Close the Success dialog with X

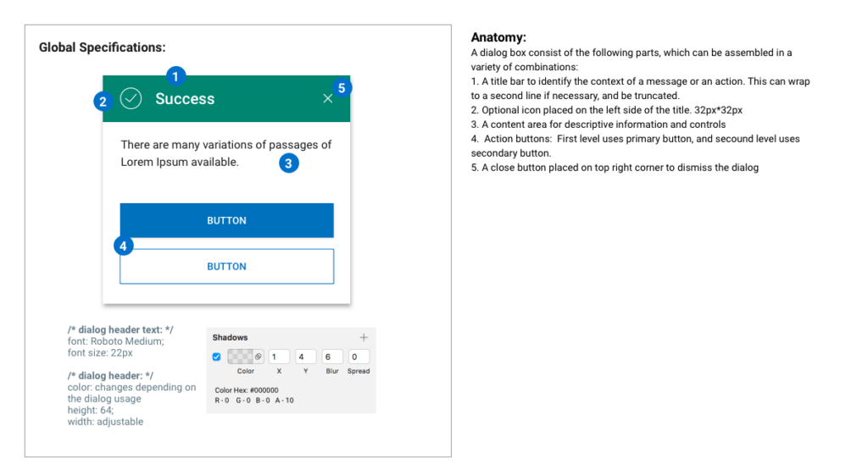click(328, 98)
